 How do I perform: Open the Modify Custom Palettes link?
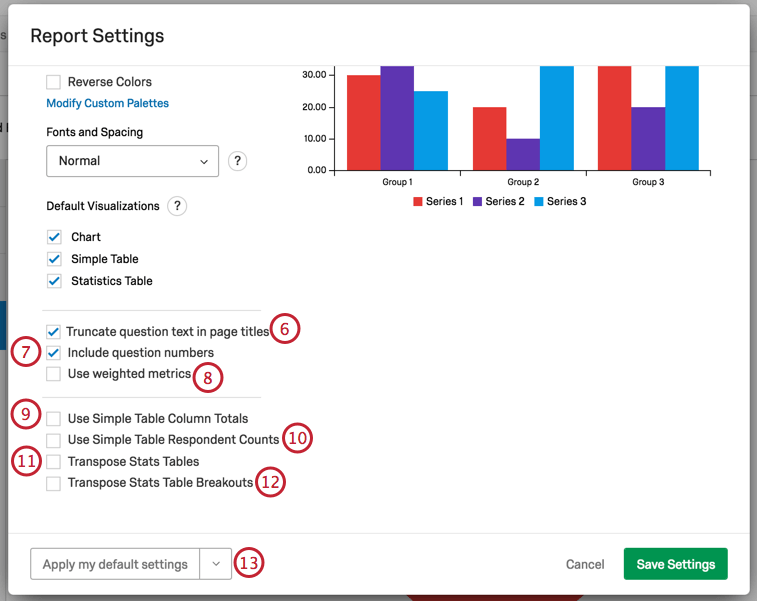(107, 103)
